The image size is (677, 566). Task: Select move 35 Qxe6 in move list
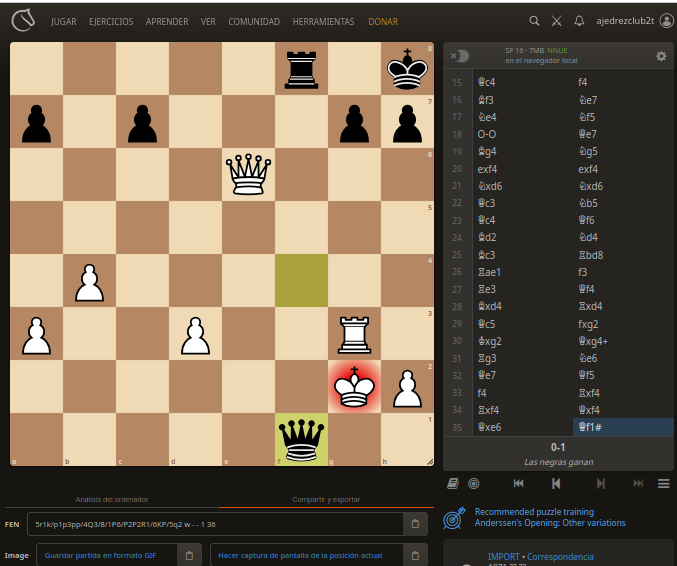(x=523, y=427)
